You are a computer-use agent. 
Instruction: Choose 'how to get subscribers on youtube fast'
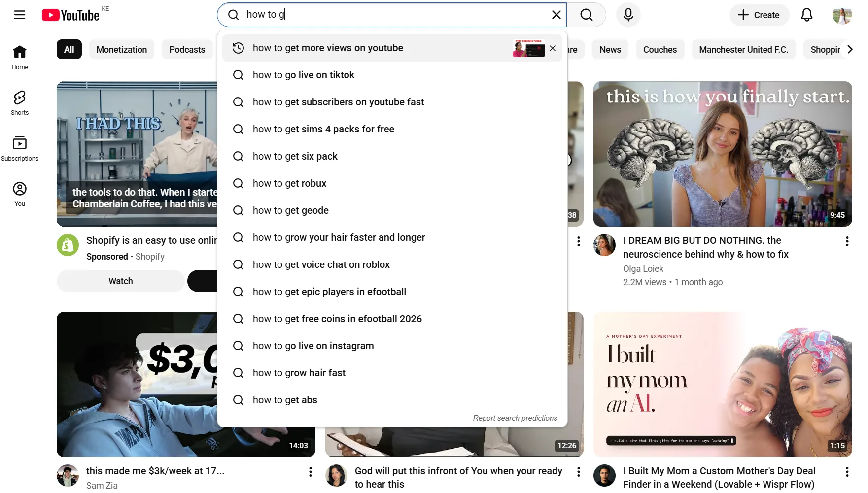pyautogui.click(x=392, y=102)
